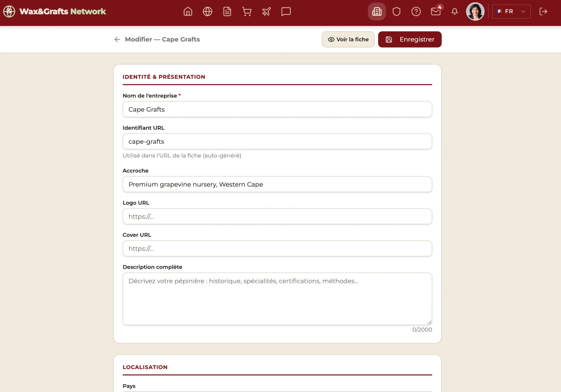This screenshot has height=392, width=561.
Task: Expand the FR language dropdown
Action: tap(511, 11)
